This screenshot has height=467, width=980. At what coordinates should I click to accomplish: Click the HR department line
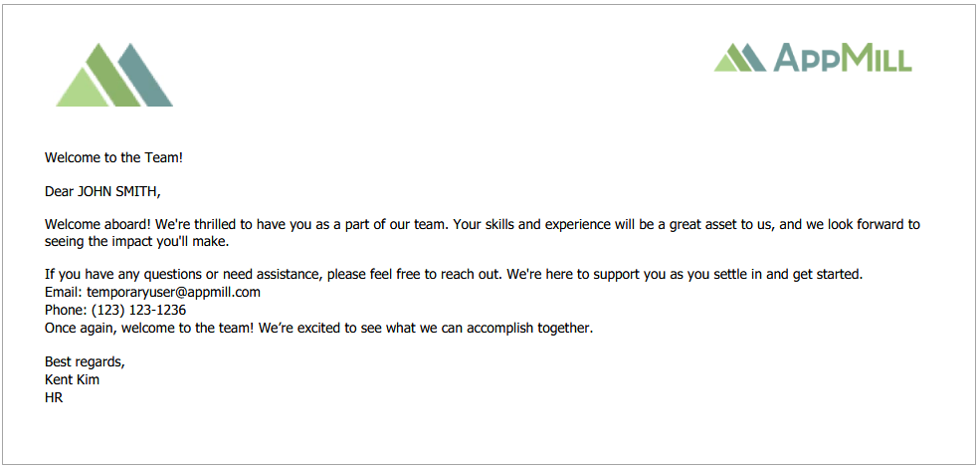coord(54,397)
